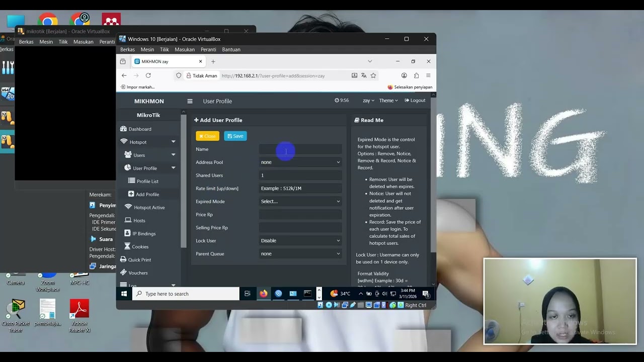Open the Cookies page
The width and height of the screenshot is (644, 362).
[136, 247]
